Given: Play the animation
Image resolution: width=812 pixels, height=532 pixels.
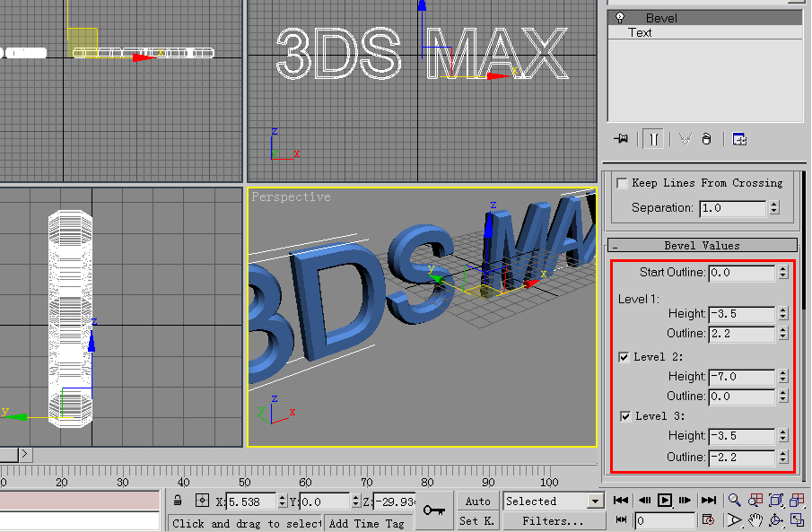Looking at the screenshot, I should [x=665, y=500].
